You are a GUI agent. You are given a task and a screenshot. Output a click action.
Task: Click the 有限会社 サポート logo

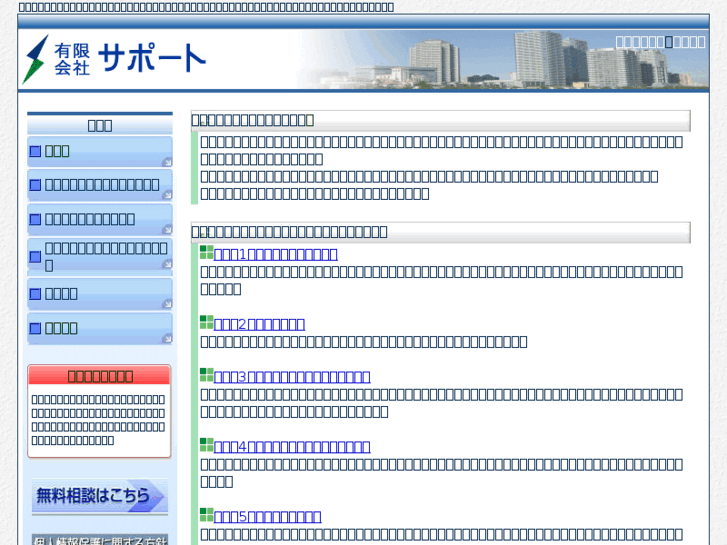[x=114, y=59]
